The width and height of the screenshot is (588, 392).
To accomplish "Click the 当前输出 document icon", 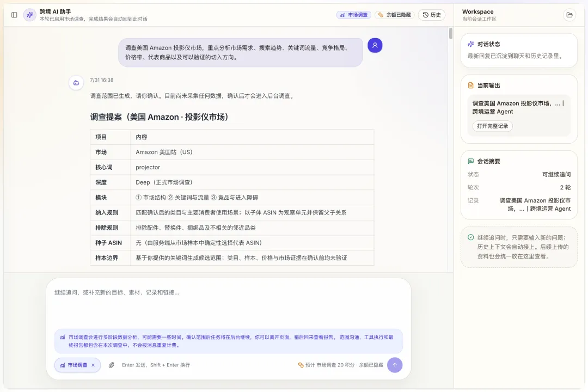I will tap(470, 85).
